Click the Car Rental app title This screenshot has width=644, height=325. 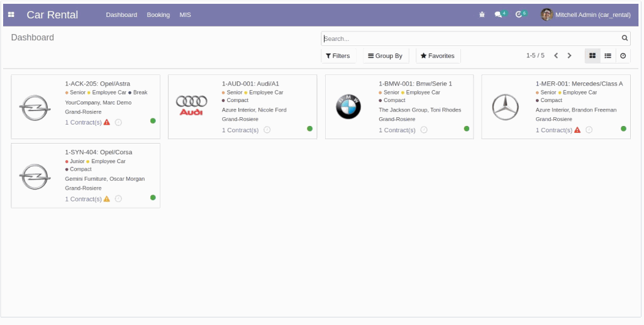[x=52, y=14]
